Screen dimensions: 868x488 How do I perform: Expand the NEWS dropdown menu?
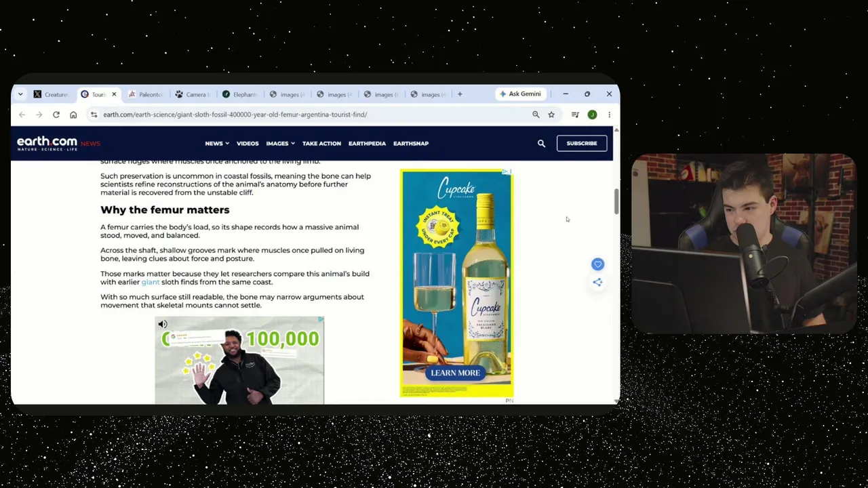[217, 144]
